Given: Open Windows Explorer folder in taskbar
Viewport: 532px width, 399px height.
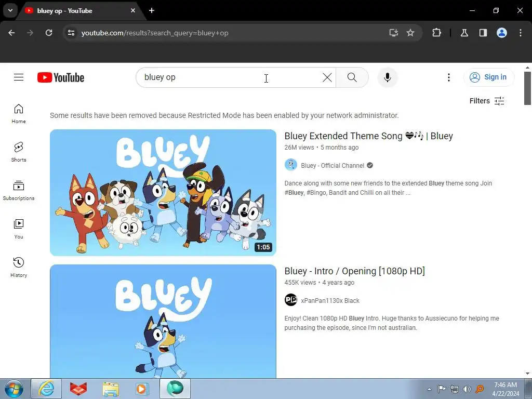Looking at the screenshot, I should tap(111, 389).
